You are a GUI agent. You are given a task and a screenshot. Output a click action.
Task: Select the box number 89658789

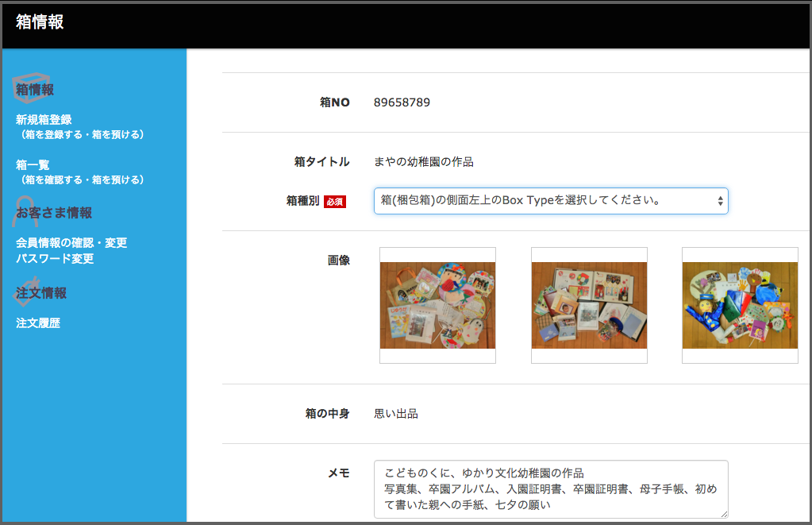[x=402, y=102]
